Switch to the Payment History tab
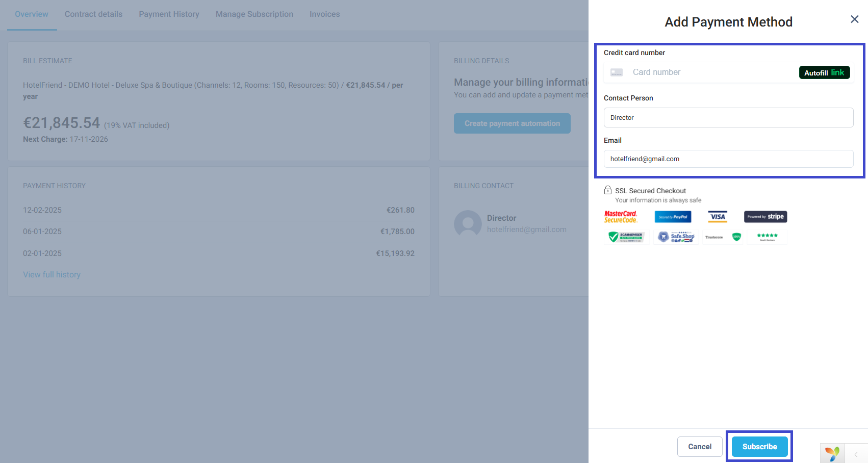 pyautogui.click(x=169, y=14)
